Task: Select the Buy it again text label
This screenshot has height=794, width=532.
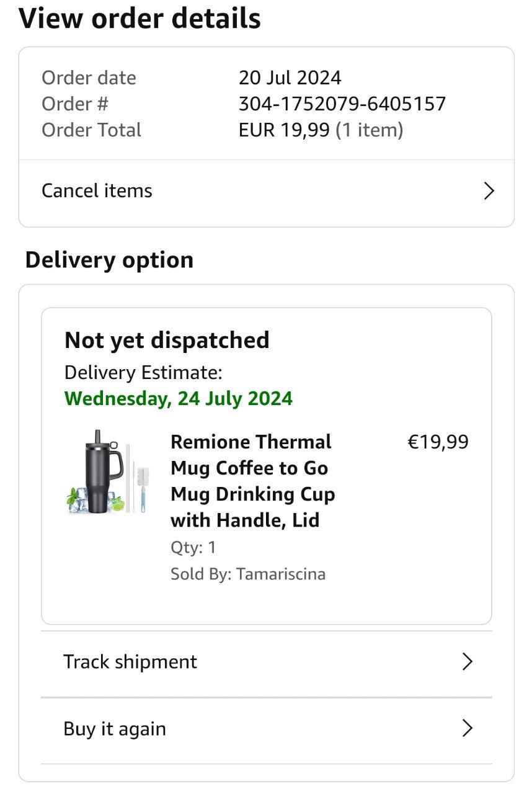Action: 115,729
